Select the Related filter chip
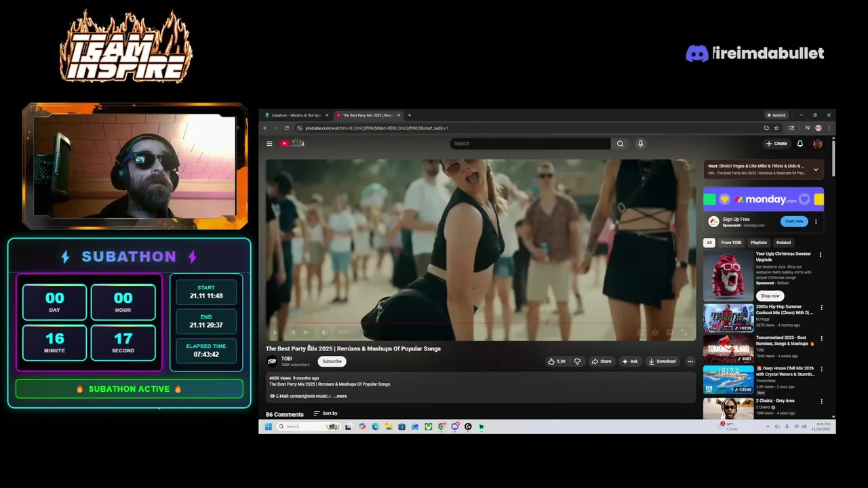Screen dimensions: 868x488 pyautogui.click(x=783, y=243)
